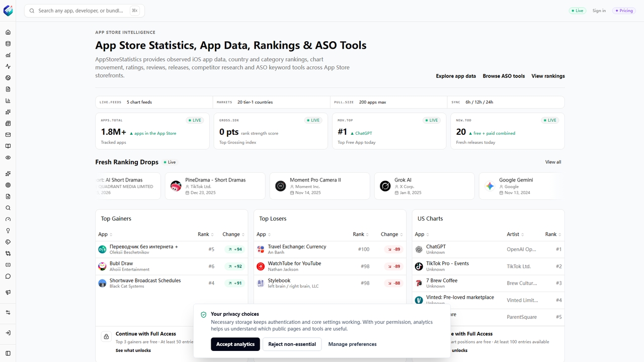
Task: Open the split columns sidebar icon
Action: 8,265
